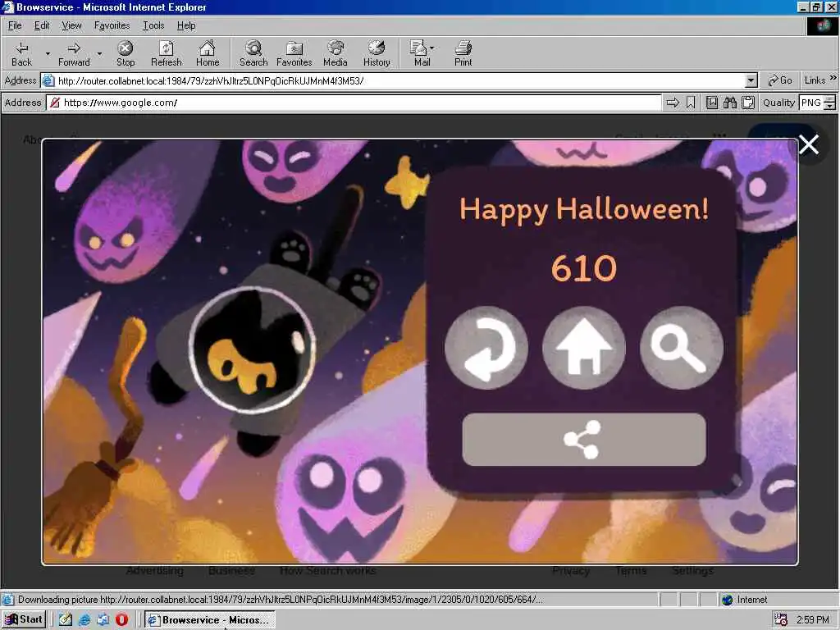Open the File menu

[x=15, y=25]
